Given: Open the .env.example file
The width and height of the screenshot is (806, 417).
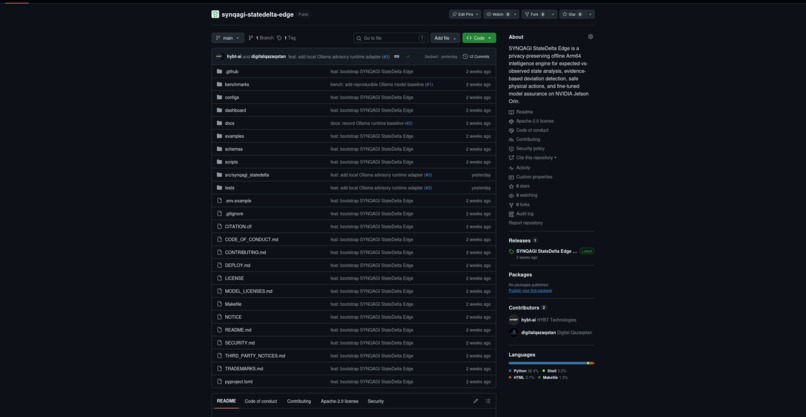Looking at the screenshot, I should 238,201.
